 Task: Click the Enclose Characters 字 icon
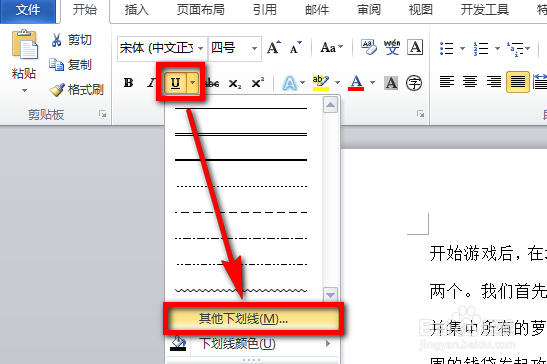click(414, 83)
